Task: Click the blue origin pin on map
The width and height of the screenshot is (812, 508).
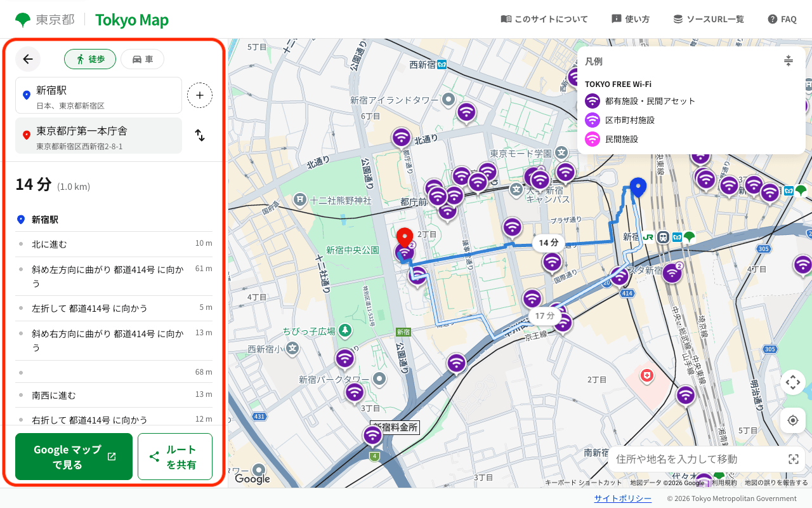Action: pos(638,189)
